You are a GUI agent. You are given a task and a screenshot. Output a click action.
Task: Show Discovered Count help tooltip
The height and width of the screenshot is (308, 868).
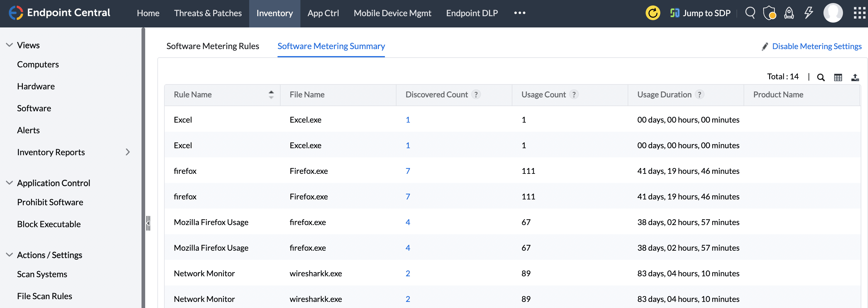476,95
